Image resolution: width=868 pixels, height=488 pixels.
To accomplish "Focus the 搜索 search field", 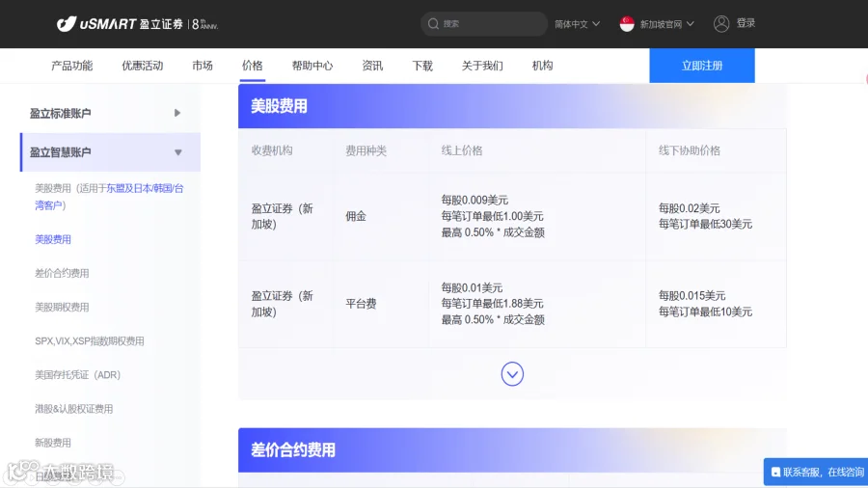I will tap(484, 24).
